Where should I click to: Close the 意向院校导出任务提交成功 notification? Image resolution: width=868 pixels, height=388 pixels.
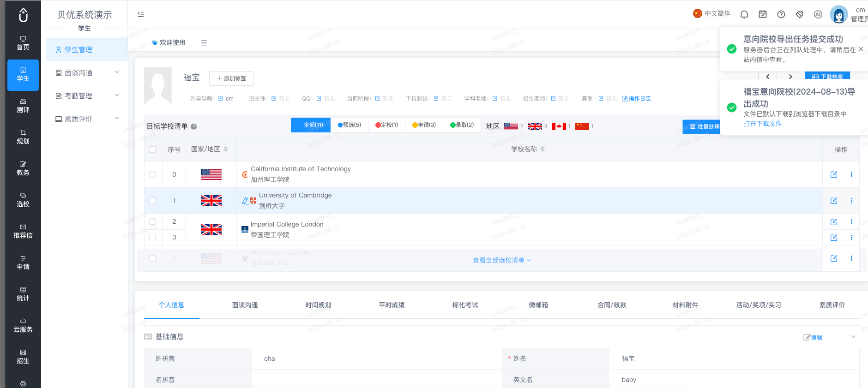[x=861, y=49]
